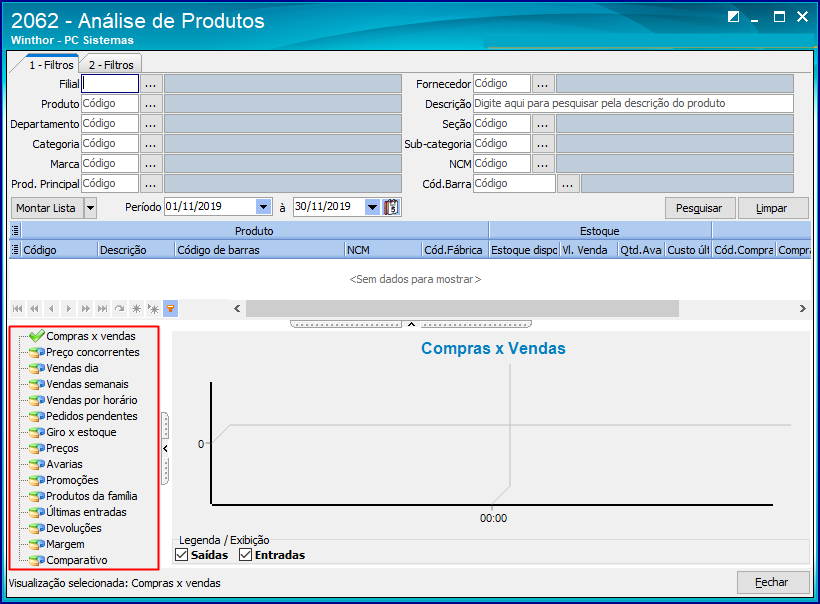This screenshot has height=604, width=820.
Task: Click the next record navigator arrow
Action: pos(69,309)
